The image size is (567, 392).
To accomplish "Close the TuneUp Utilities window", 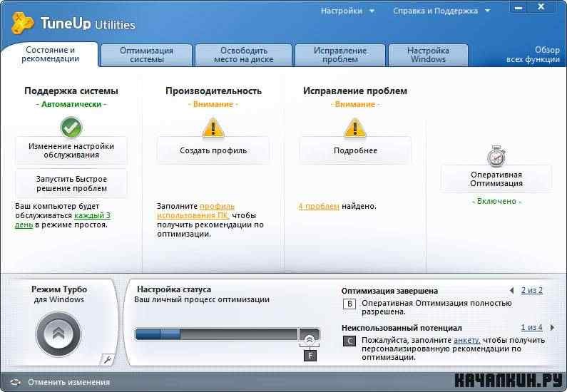I will pos(541,7).
